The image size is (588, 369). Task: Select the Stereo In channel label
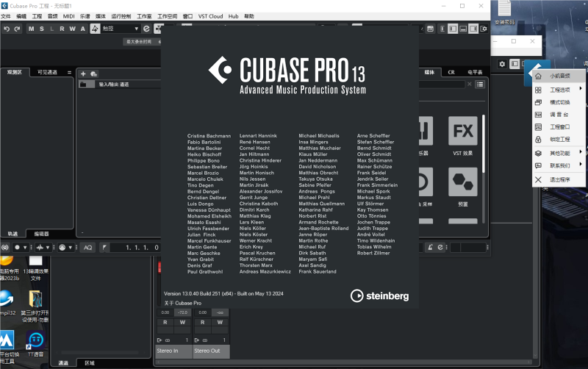[x=174, y=351]
